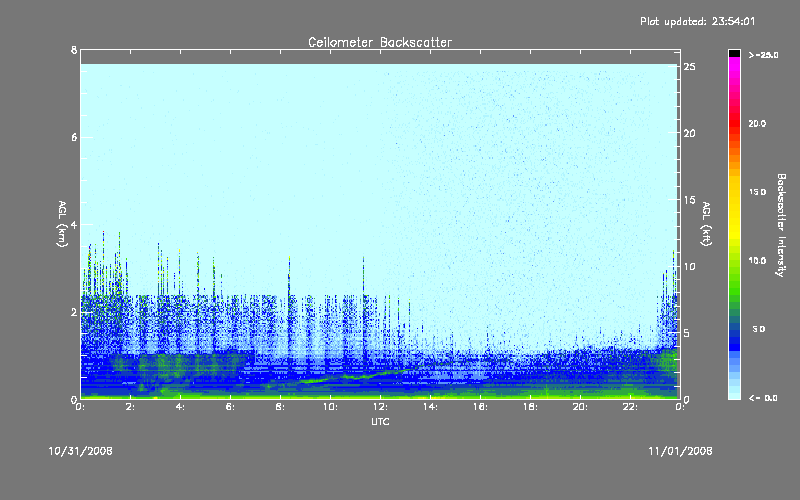Click the 'Backscatter Intensity' colorbar label
The image size is (800, 500).
click(781, 225)
